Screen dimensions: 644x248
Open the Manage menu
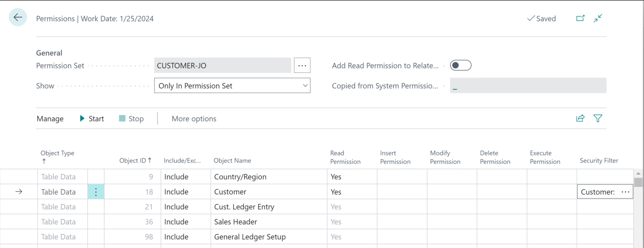pos(49,119)
